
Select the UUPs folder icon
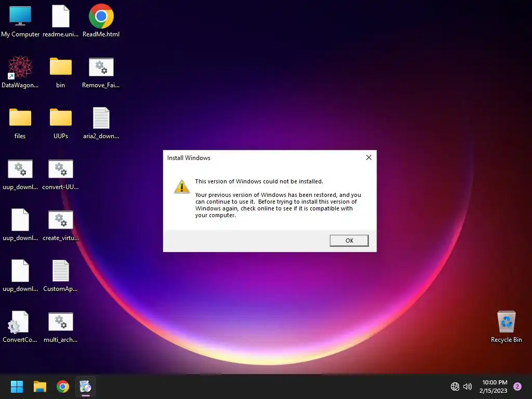[60, 123]
